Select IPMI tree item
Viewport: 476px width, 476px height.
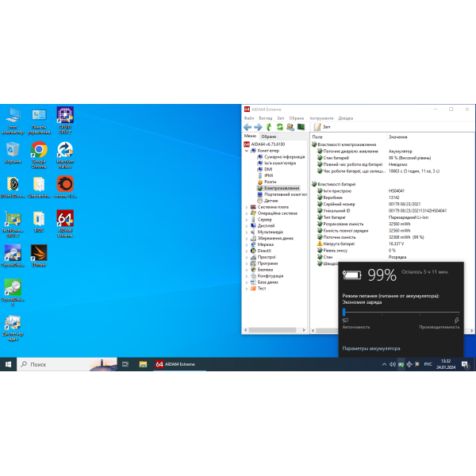(265, 175)
